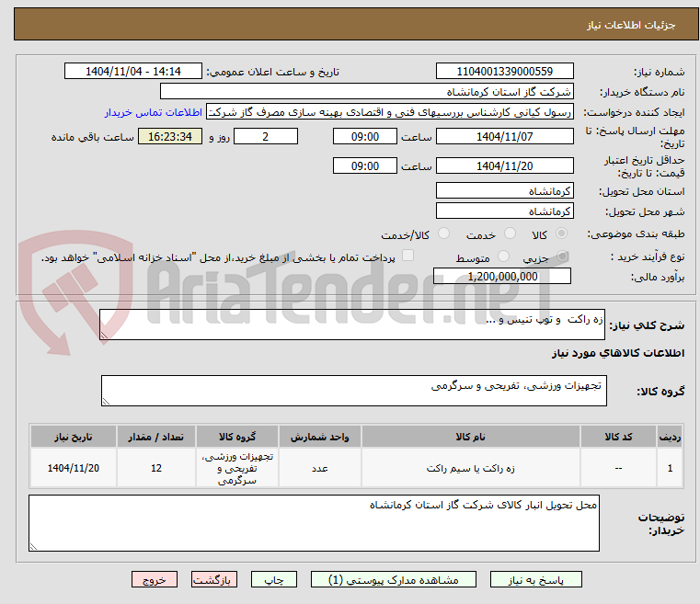Click the پاسخ به نیاز button
Image resolution: width=700 pixels, height=604 pixels.
point(535,579)
